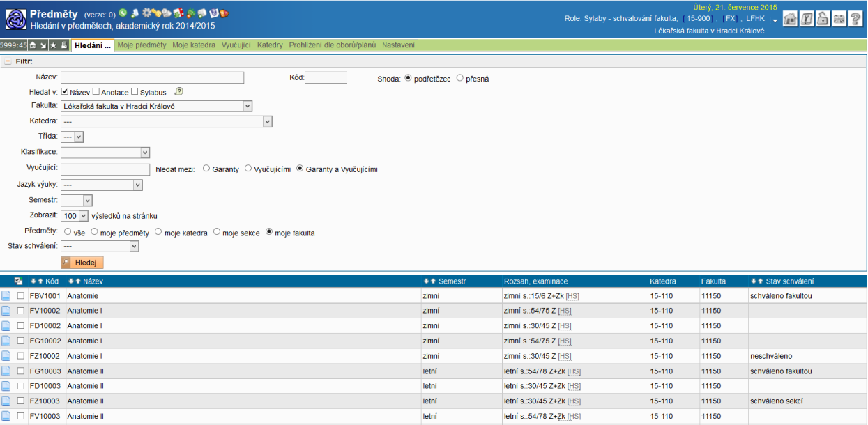
Task: Select the 'přesná' match radio button
Action: tap(460, 78)
